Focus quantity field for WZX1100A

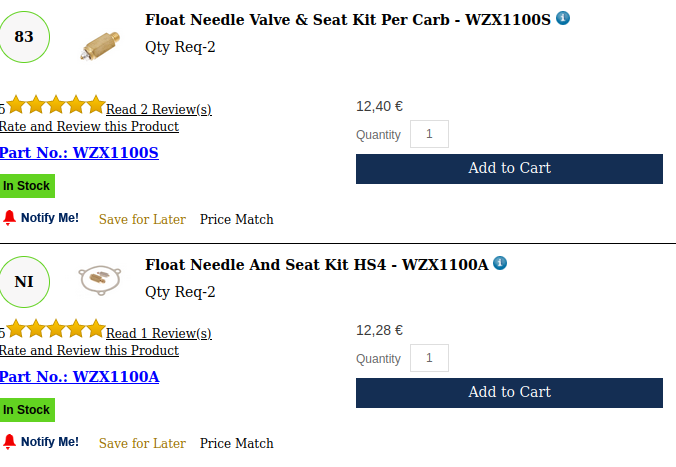(429, 358)
